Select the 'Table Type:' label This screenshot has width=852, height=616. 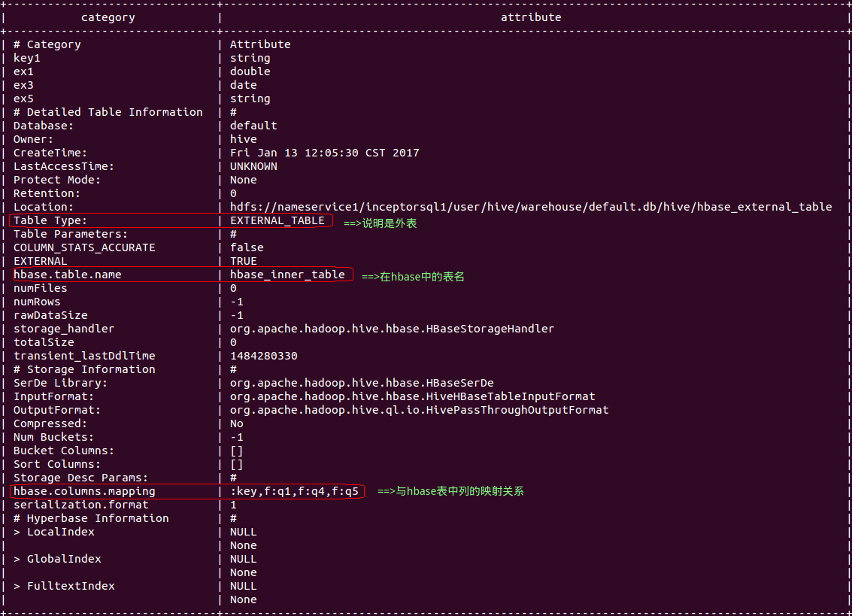coord(50,220)
